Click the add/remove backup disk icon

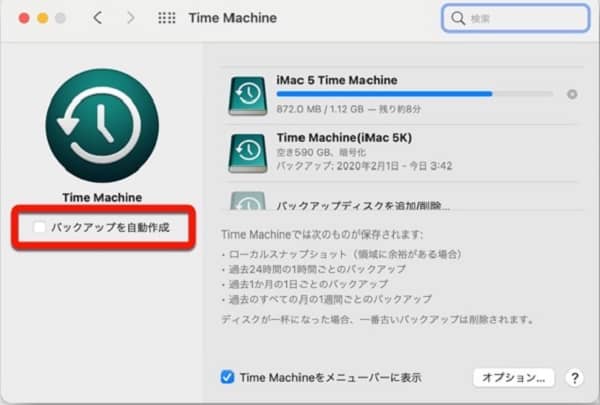(x=248, y=201)
